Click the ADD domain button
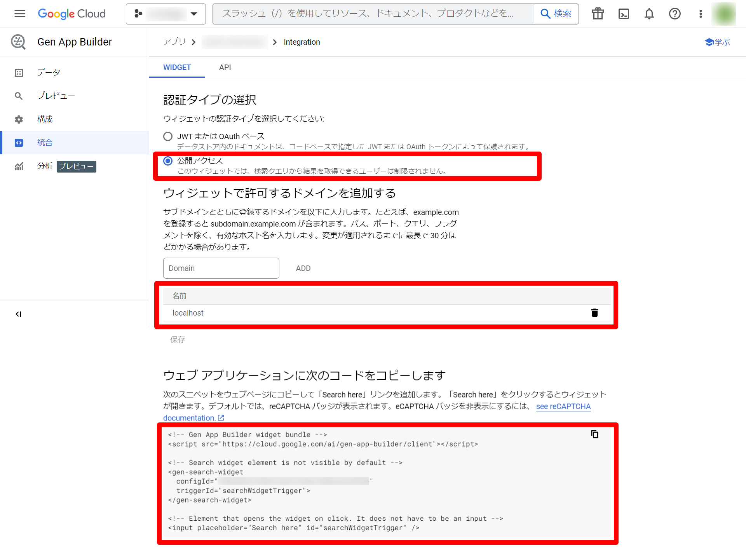 click(303, 268)
